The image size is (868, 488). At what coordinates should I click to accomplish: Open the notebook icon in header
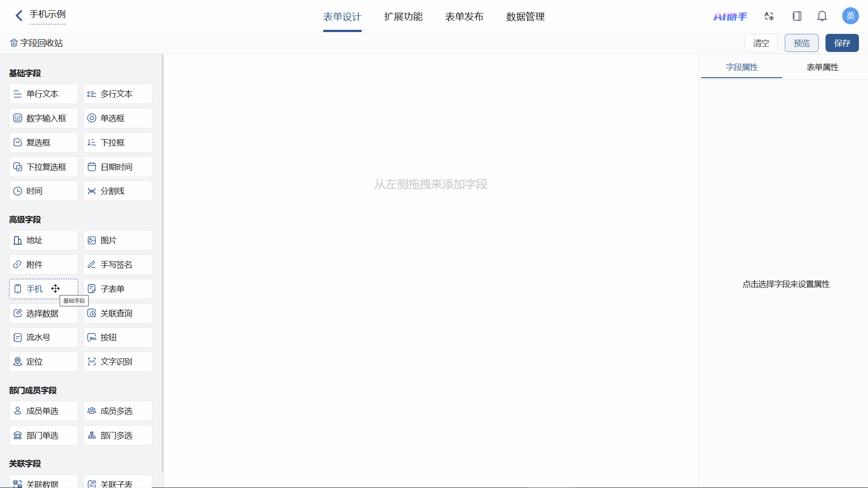coord(797,16)
